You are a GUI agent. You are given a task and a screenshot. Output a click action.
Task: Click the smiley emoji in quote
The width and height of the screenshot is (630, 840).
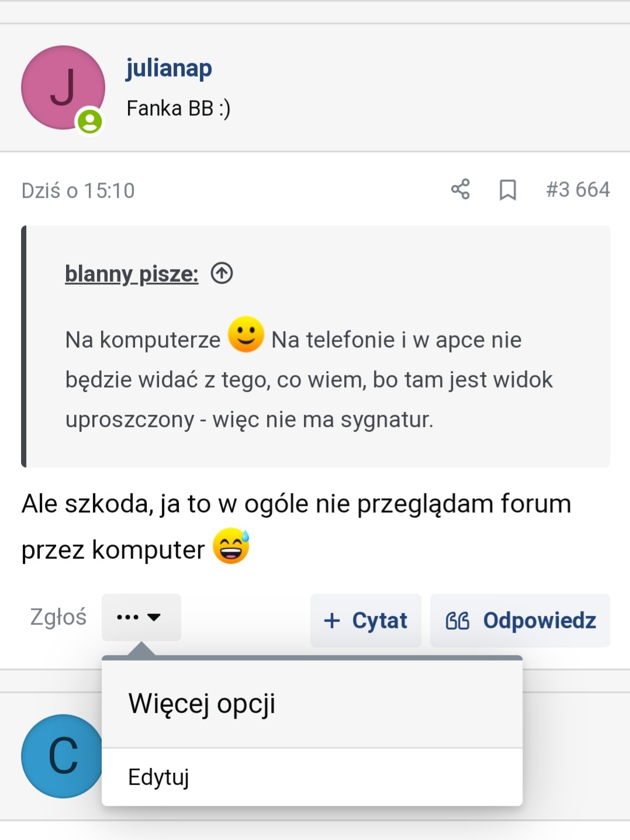tap(245, 334)
